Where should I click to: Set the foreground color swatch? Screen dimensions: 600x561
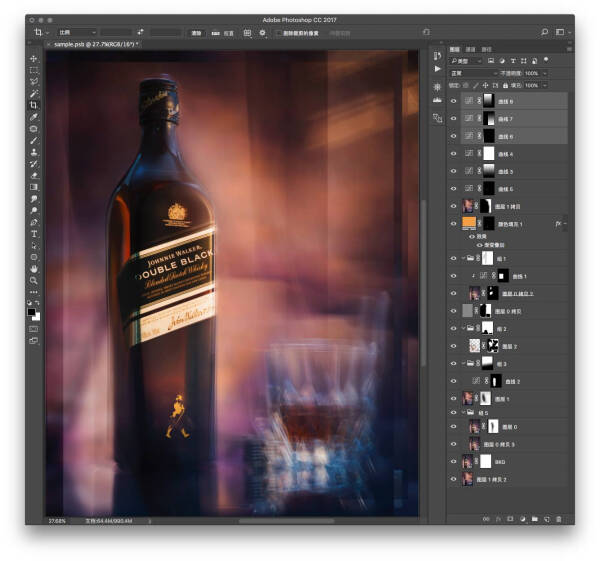pos(32,312)
